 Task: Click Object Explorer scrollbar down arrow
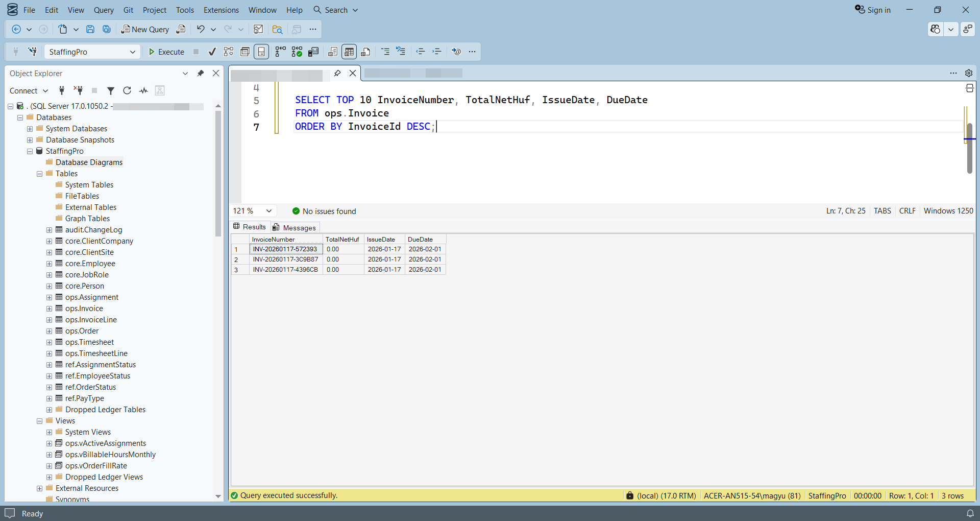coord(218,496)
